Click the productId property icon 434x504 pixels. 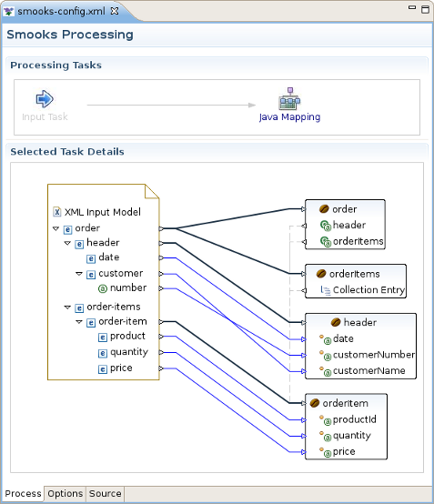click(326, 419)
